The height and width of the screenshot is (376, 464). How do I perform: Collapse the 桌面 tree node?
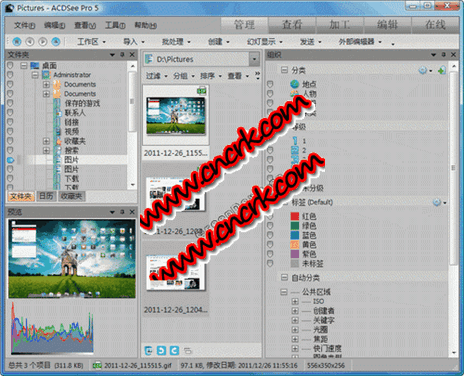click(24, 65)
